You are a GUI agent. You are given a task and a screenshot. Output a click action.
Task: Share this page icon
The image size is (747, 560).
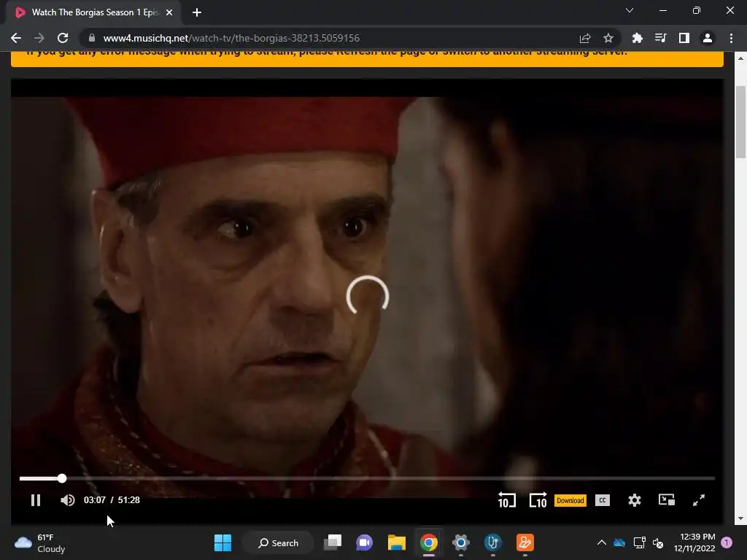[585, 38]
